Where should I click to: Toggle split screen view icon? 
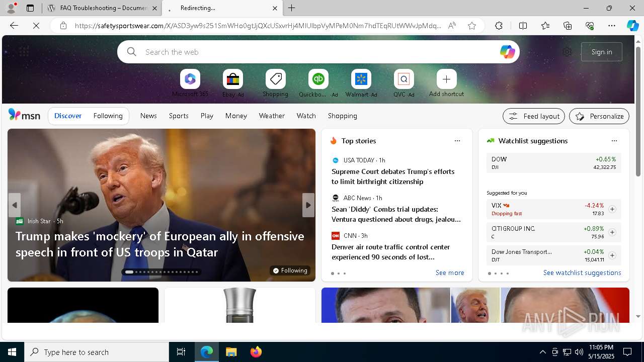[523, 26]
